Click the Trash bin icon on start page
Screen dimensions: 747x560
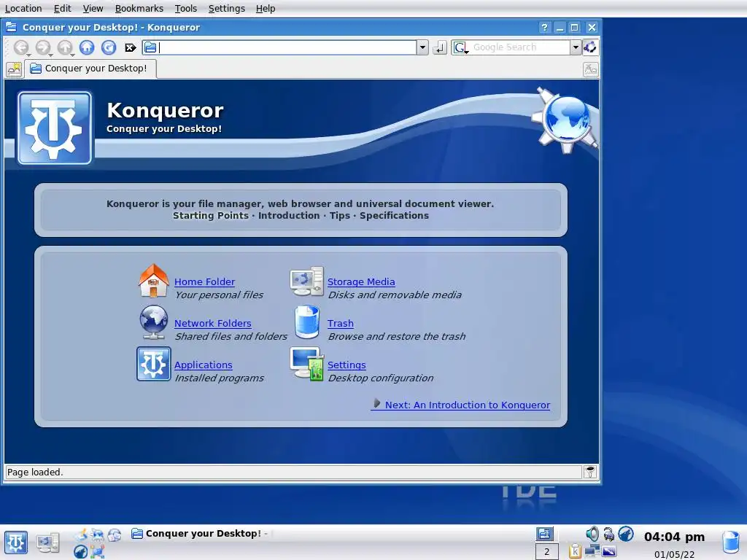pyautogui.click(x=307, y=322)
